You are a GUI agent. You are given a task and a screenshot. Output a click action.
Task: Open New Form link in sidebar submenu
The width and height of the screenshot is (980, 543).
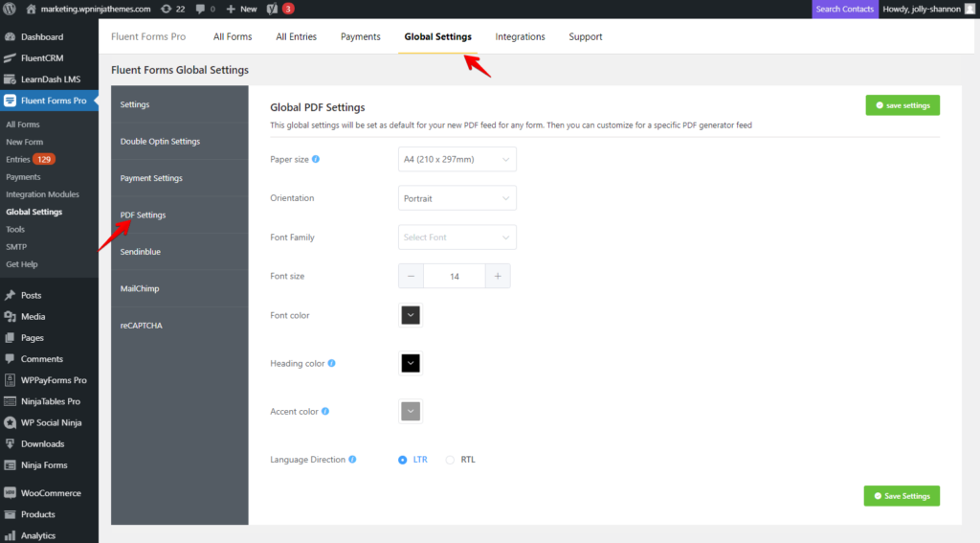(24, 142)
